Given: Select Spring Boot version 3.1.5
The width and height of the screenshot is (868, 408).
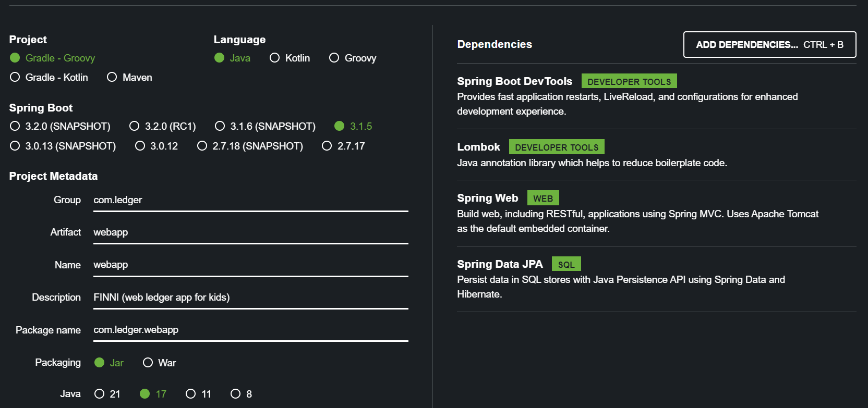Looking at the screenshot, I should (353, 126).
